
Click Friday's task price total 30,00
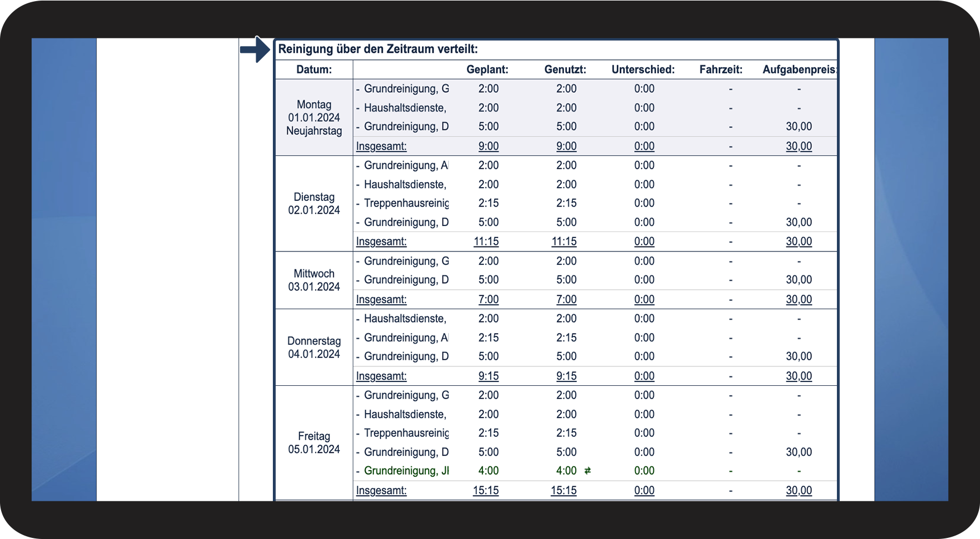tap(799, 491)
